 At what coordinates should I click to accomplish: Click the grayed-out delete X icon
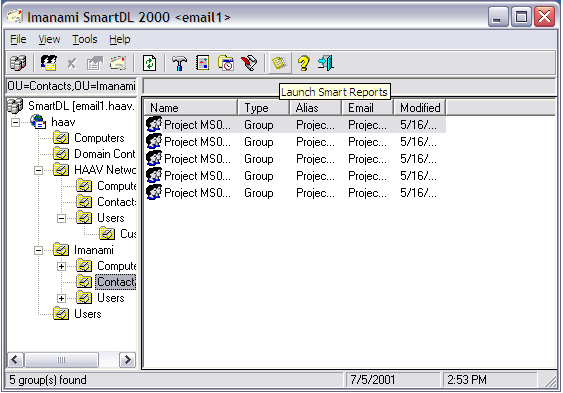pyautogui.click(x=72, y=64)
